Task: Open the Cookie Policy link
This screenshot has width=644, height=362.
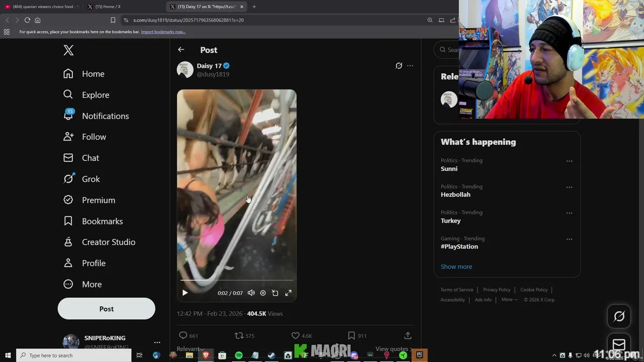Action: click(534, 290)
